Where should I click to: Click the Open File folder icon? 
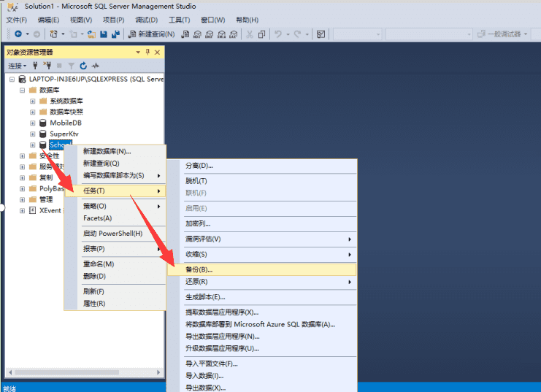coord(91,34)
